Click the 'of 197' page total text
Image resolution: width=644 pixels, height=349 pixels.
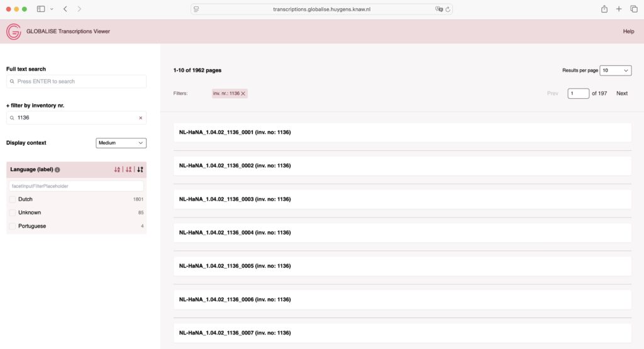click(x=599, y=93)
